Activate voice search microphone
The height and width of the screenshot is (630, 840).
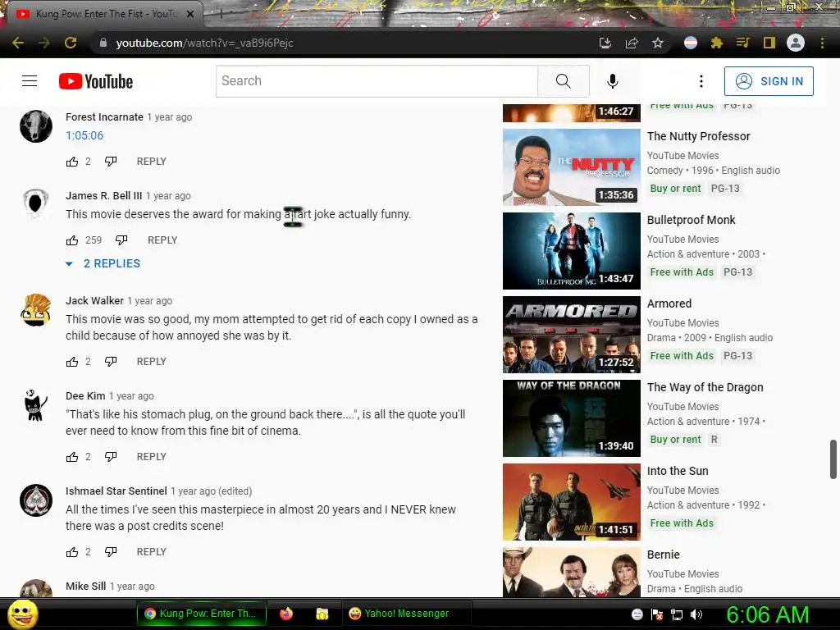point(612,81)
